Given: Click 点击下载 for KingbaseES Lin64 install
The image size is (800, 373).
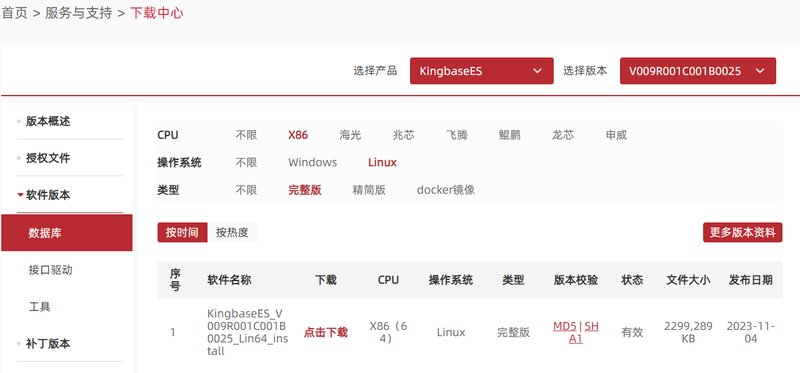Looking at the screenshot, I should (326, 333).
